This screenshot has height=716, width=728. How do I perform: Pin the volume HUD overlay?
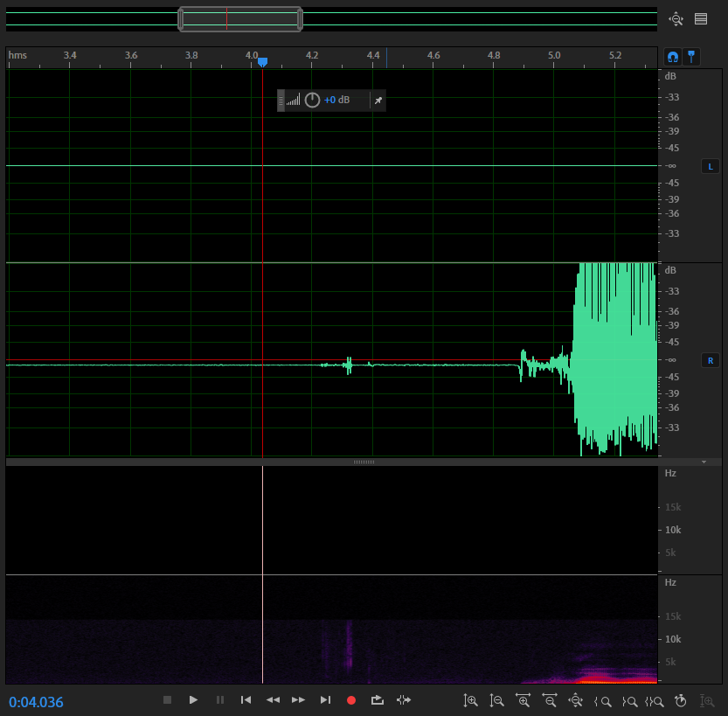point(378,101)
